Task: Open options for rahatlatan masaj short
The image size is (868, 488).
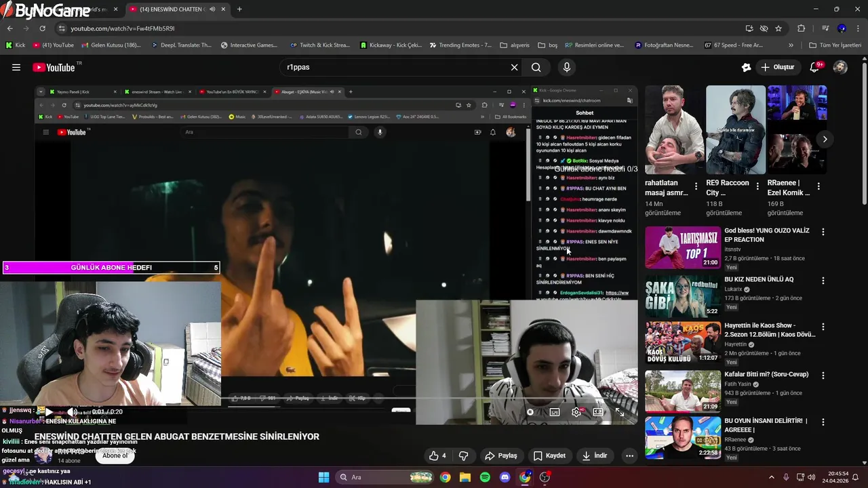Action: point(696,186)
